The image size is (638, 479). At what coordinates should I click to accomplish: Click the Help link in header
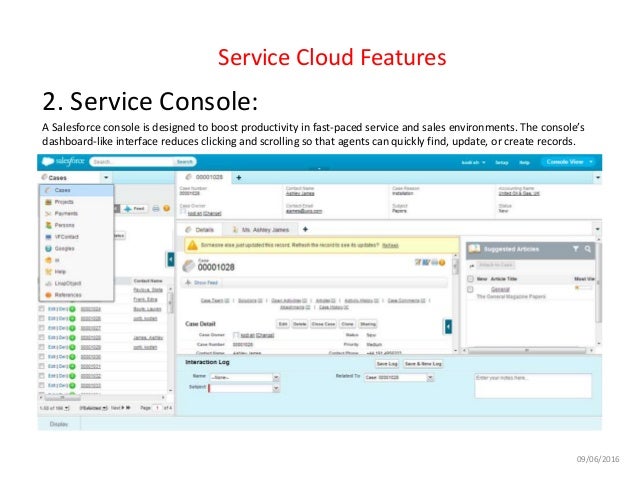(524, 163)
